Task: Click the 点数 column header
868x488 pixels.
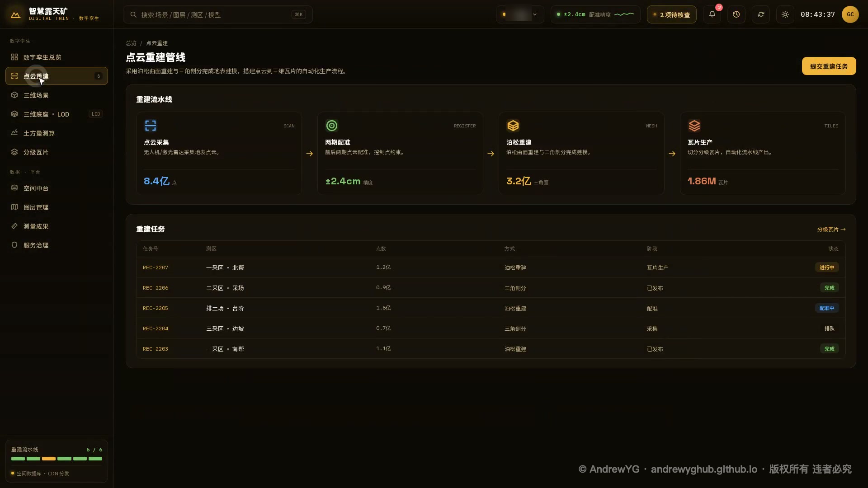Action: (x=381, y=249)
